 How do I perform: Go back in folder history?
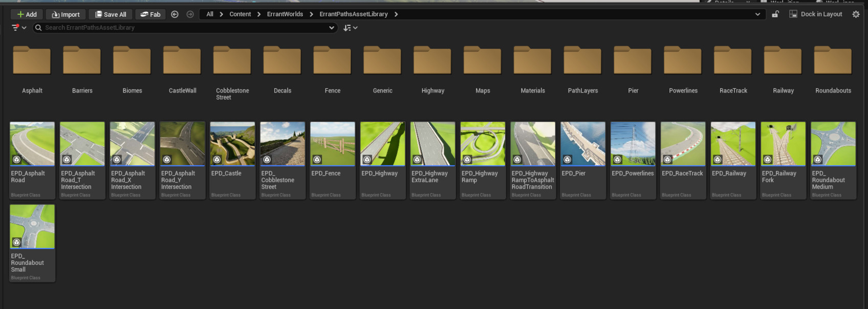[x=175, y=14]
